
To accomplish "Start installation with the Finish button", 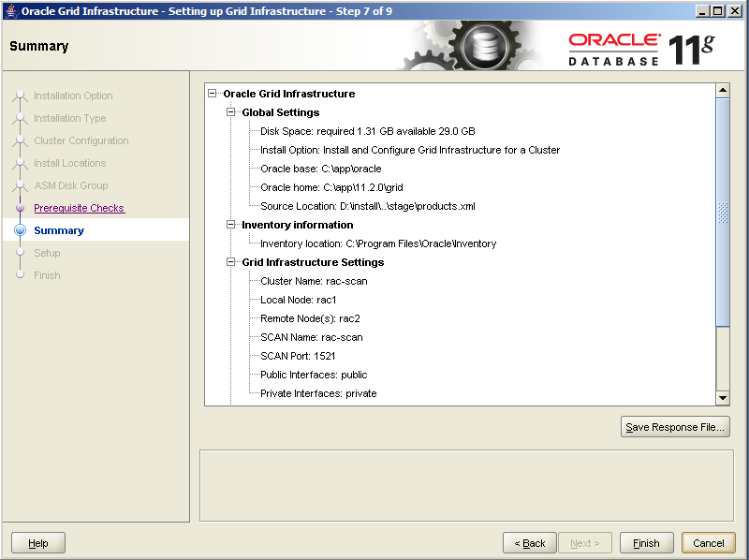I will click(646, 543).
